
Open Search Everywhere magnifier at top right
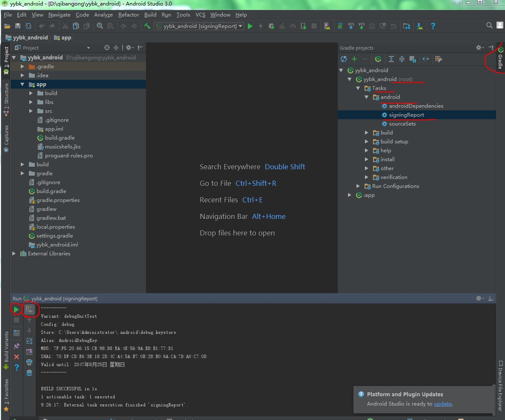coord(489,25)
